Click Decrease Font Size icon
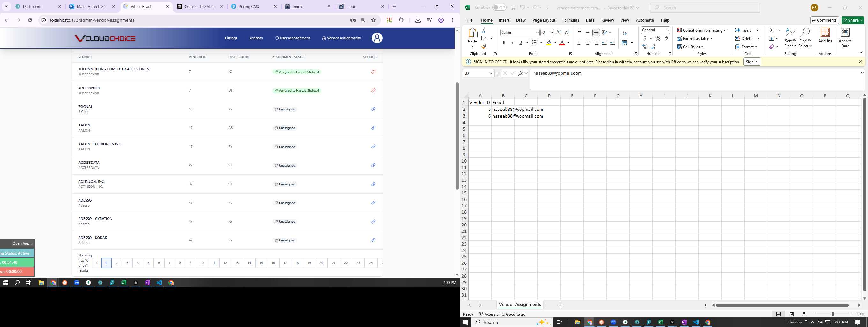The width and height of the screenshot is (868, 327). 567,32
